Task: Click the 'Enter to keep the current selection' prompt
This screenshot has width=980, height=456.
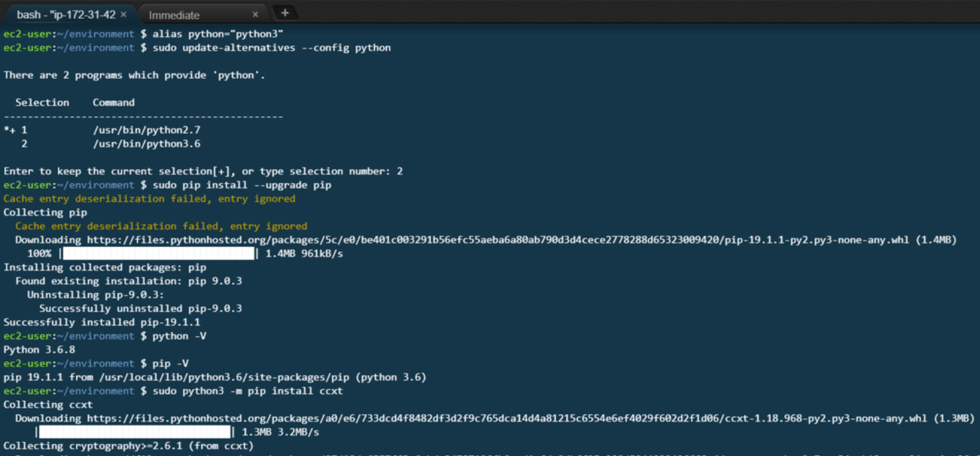Action: [x=203, y=171]
